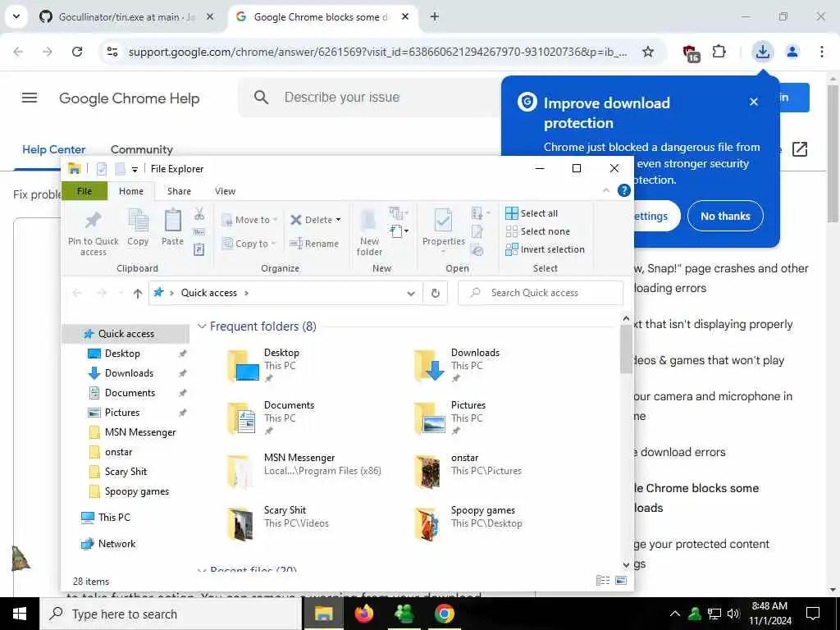
Task: Open the volume control in system tray
Action: point(733,614)
